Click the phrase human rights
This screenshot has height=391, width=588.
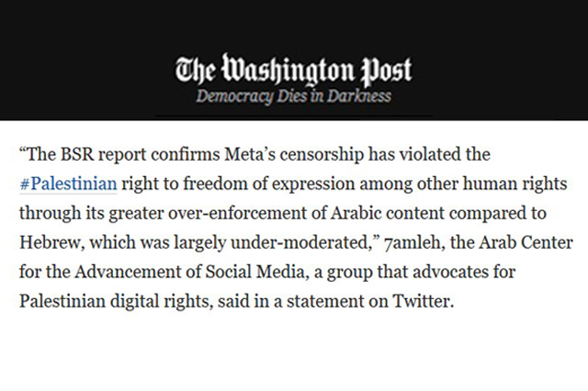tap(514, 184)
